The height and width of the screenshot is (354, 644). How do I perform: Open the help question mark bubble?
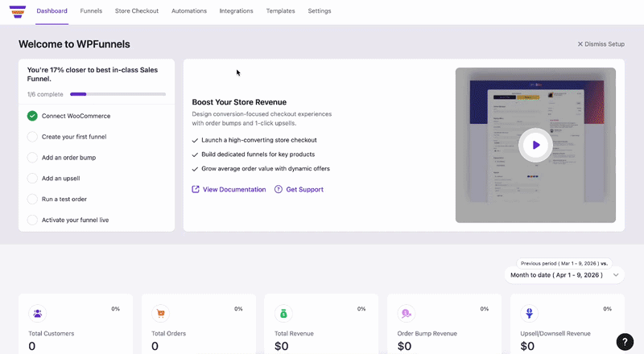[625, 341]
